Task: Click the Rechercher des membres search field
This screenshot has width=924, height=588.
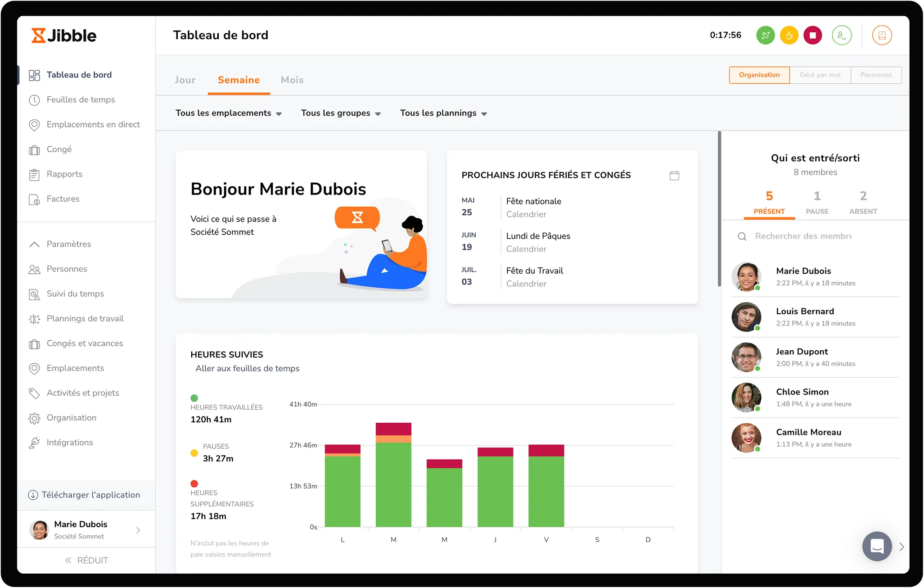Action: tap(803, 236)
